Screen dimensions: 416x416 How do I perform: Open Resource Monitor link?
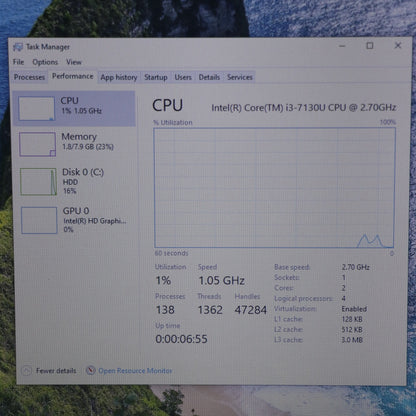(135, 371)
